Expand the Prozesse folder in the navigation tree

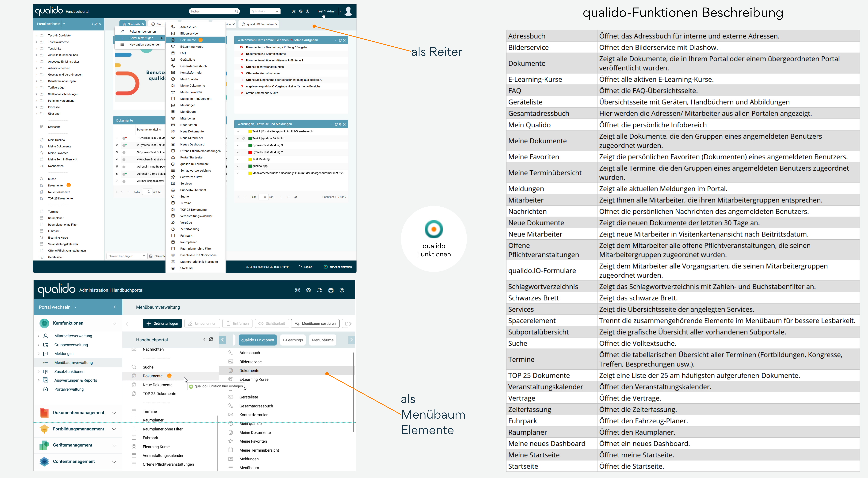37,107
